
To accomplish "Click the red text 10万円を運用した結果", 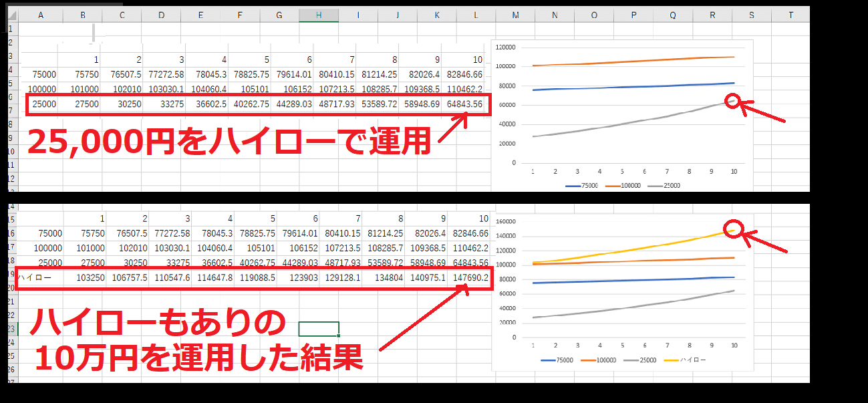I will point(198,358).
